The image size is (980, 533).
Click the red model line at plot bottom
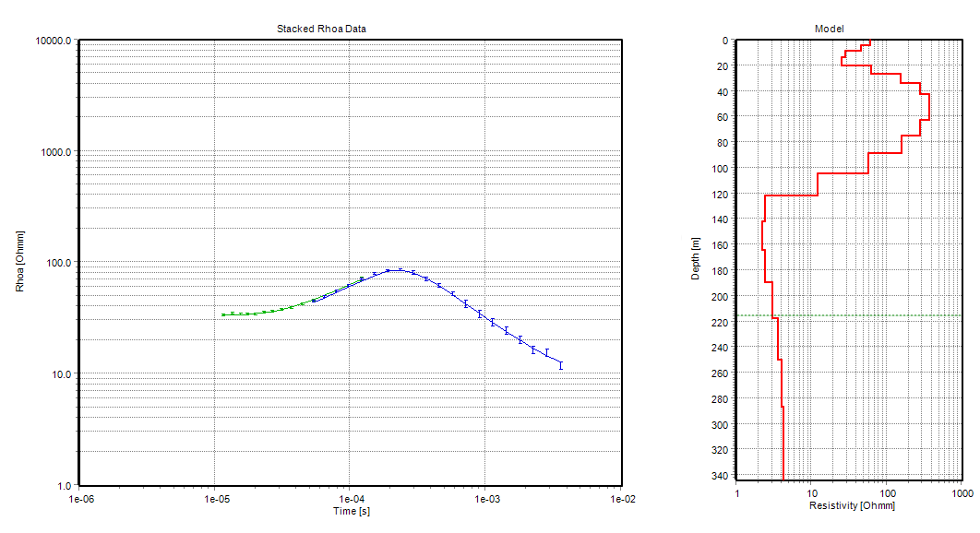coord(783,475)
